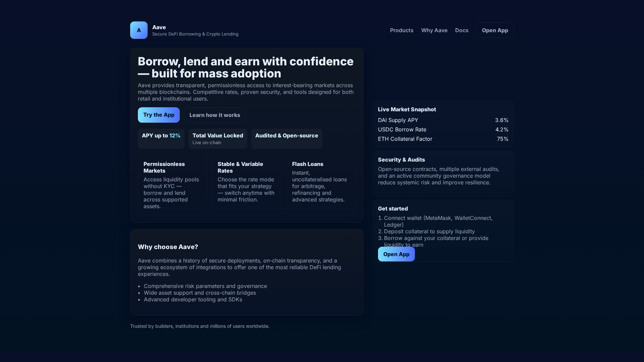Click Open App button in Get started card

pyautogui.click(x=396, y=254)
